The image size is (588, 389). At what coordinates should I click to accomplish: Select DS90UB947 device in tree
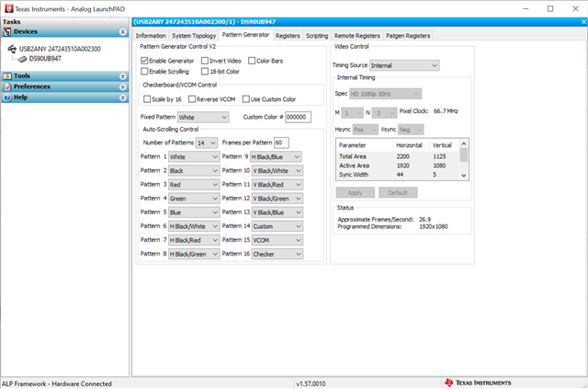[x=45, y=59]
